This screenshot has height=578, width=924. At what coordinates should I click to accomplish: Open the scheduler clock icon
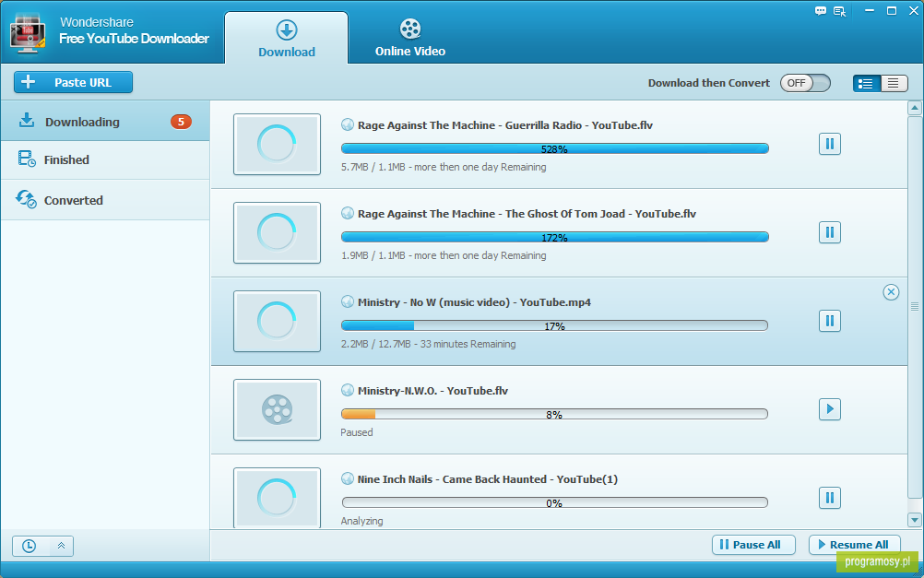(x=29, y=546)
